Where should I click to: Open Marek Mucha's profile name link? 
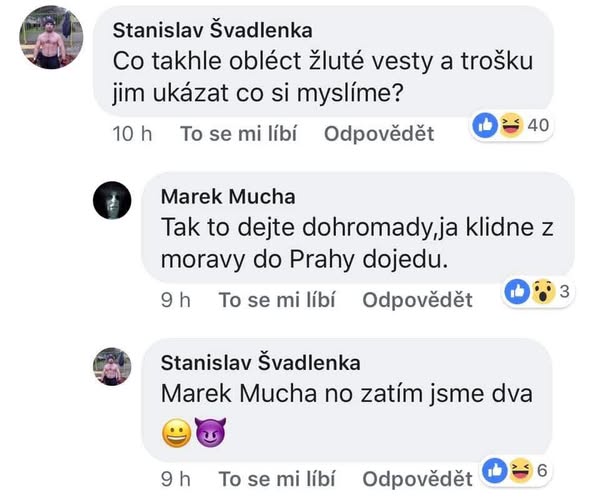click(x=228, y=196)
